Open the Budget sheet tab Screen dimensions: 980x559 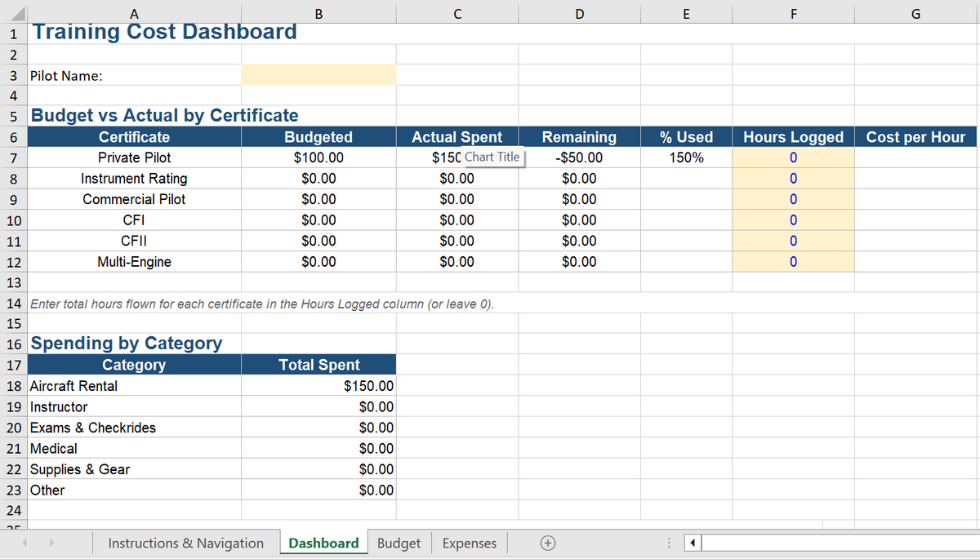click(399, 543)
